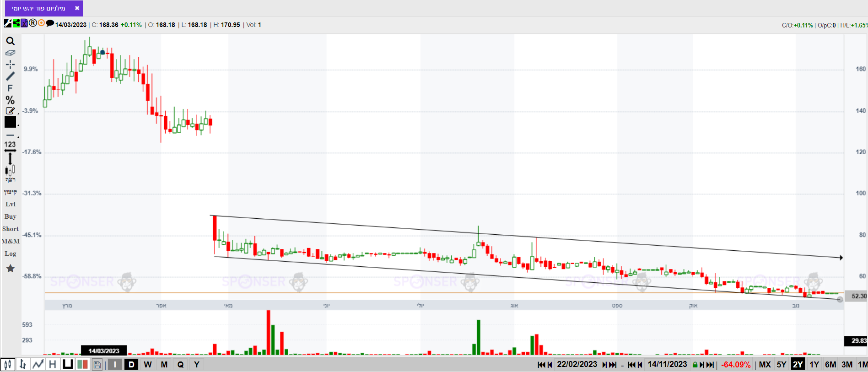
Task: Select the eraser tool
Action: click(x=10, y=53)
